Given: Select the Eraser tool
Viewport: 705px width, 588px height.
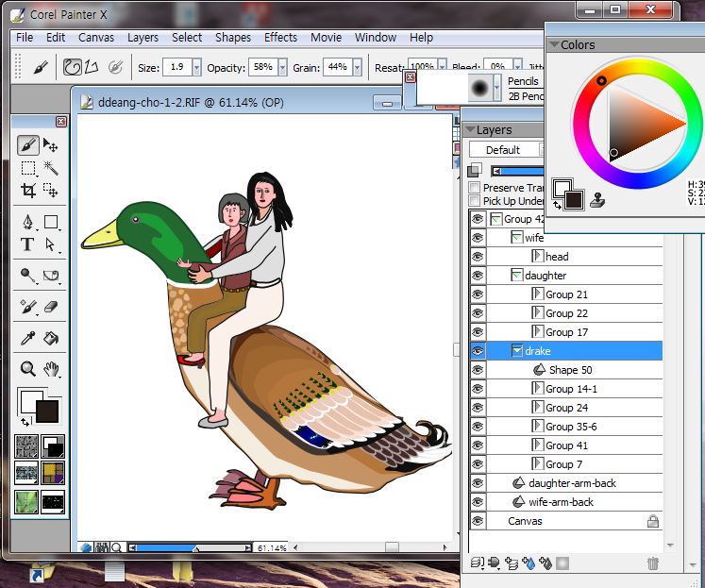Looking at the screenshot, I should [51, 307].
